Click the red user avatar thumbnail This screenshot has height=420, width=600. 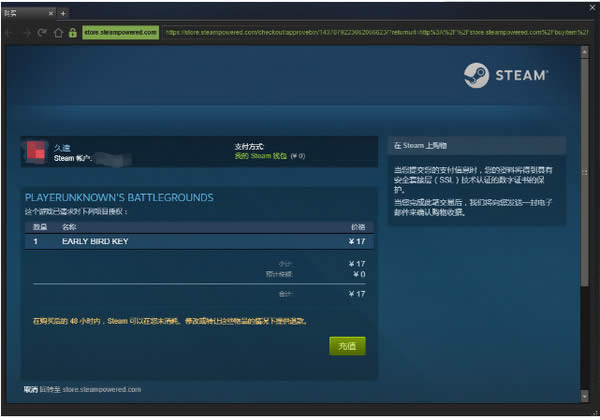pyautogui.click(x=35, y=152)
